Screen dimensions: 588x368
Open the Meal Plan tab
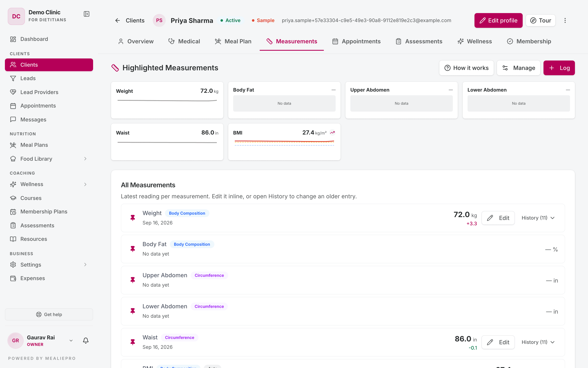pos(233,41)
